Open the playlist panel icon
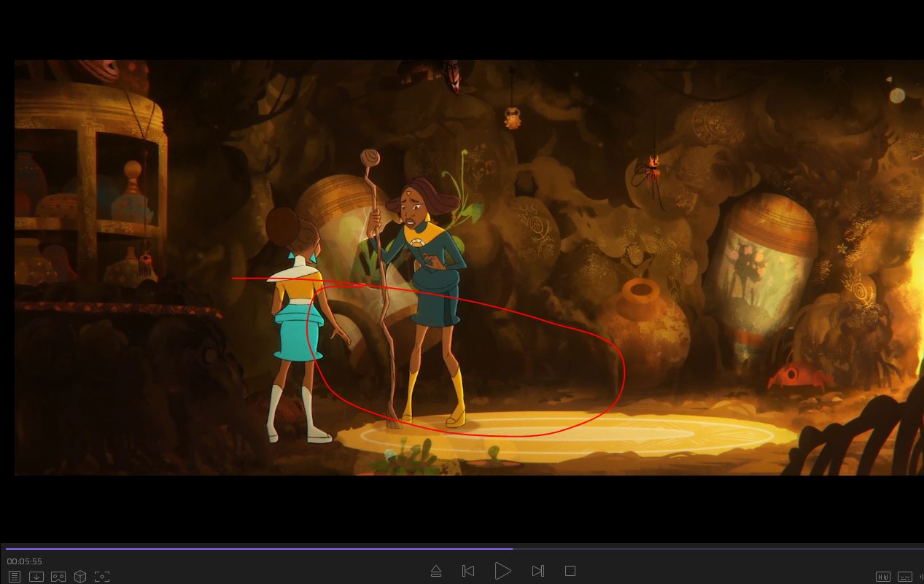This screenshot has height=584, width=924. coord(14,577)
